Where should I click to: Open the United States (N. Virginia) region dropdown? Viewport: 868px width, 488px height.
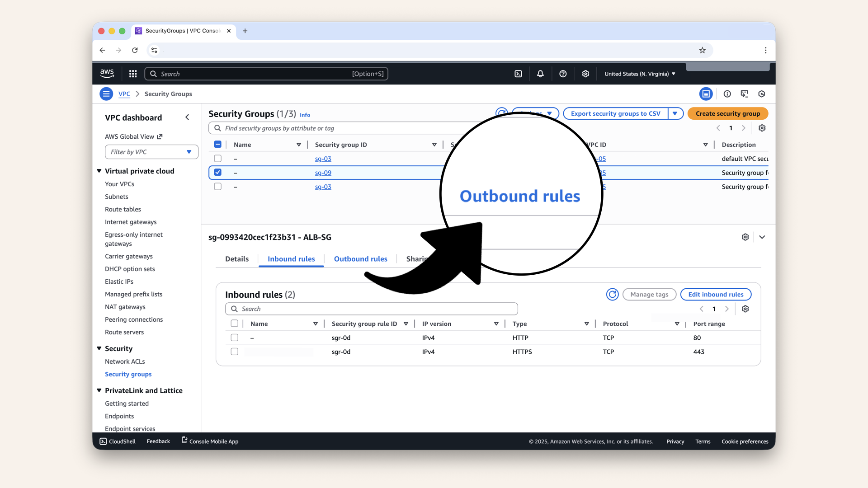[x=639, y=73]
